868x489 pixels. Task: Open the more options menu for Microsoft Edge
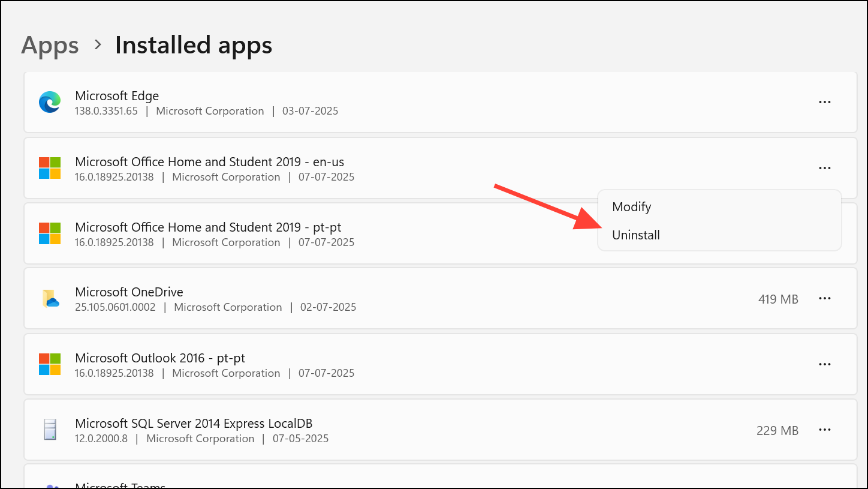click(825, 102)
